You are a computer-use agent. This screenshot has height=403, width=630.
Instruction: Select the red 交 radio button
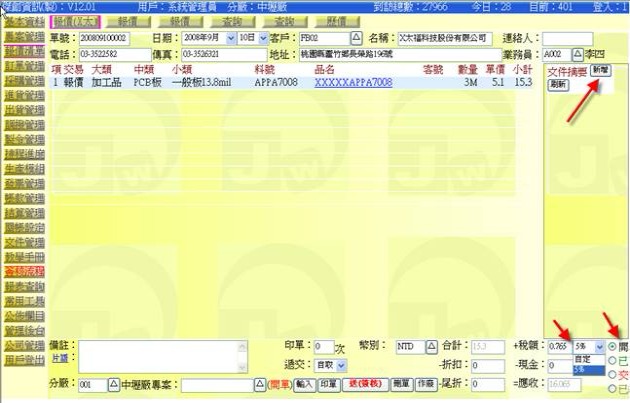point(611,374)
